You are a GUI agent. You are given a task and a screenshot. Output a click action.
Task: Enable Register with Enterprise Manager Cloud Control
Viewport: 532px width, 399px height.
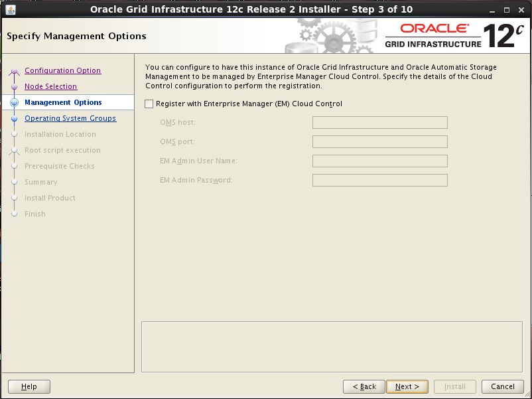[x=149, y=104]
